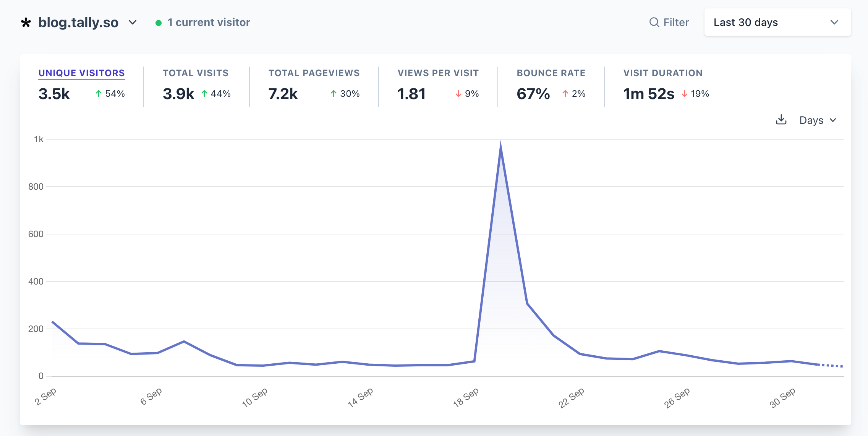Click the download export icon

[x=781, y=120]
